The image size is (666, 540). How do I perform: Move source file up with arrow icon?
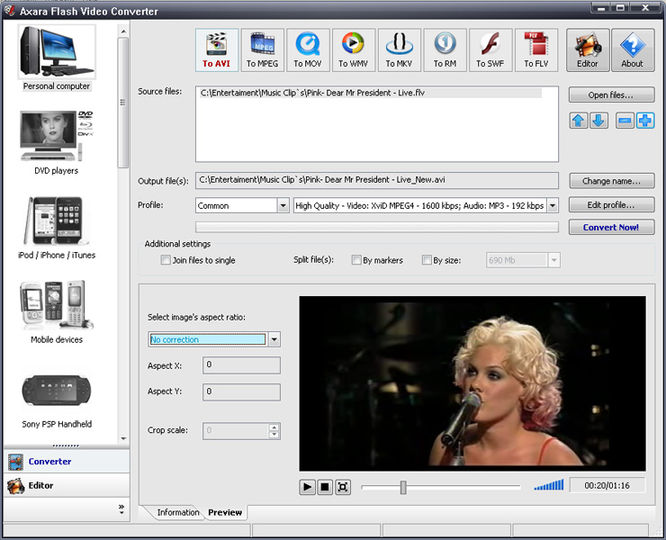click(x=578, y=121)
